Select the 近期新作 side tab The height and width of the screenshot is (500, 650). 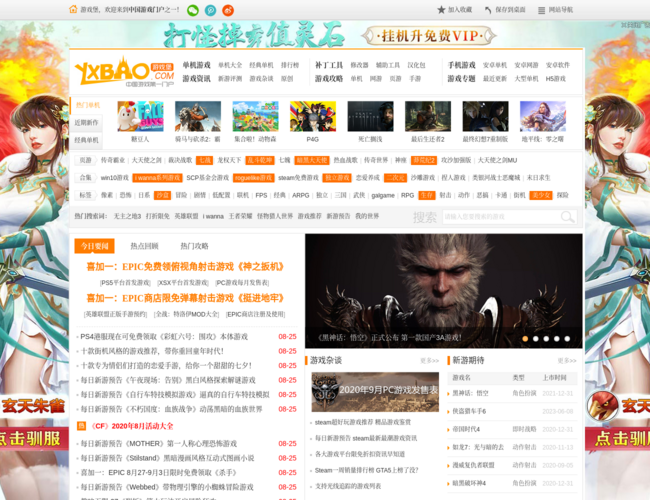[x=87, y=123]
